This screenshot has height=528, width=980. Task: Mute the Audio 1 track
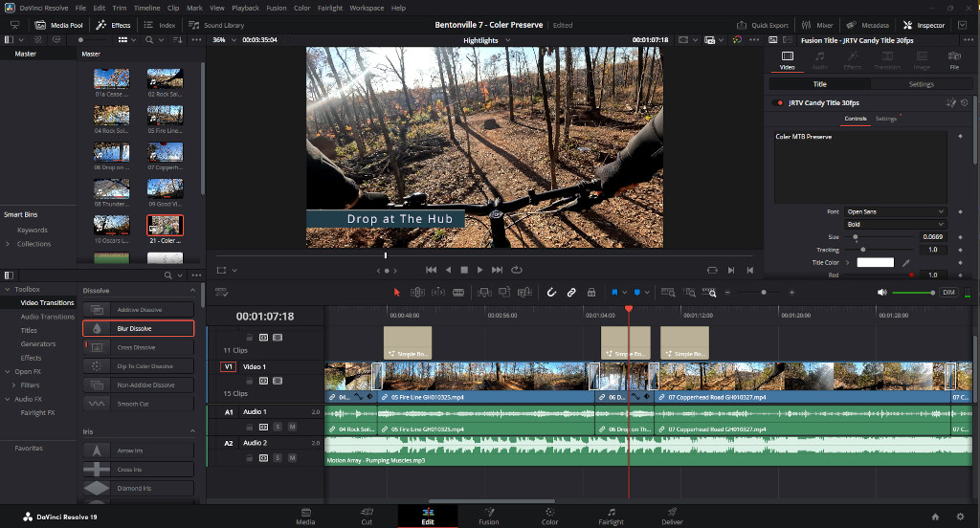[290, 426]
